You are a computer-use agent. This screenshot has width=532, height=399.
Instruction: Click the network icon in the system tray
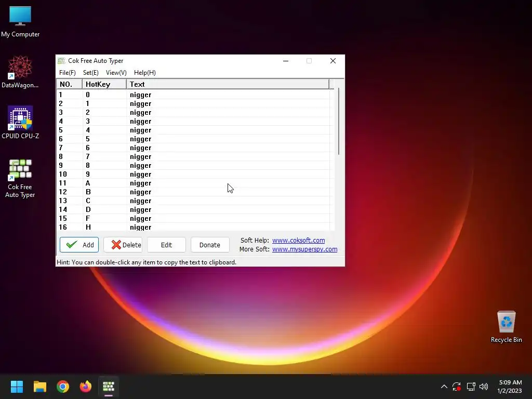(x=471, y=387)
